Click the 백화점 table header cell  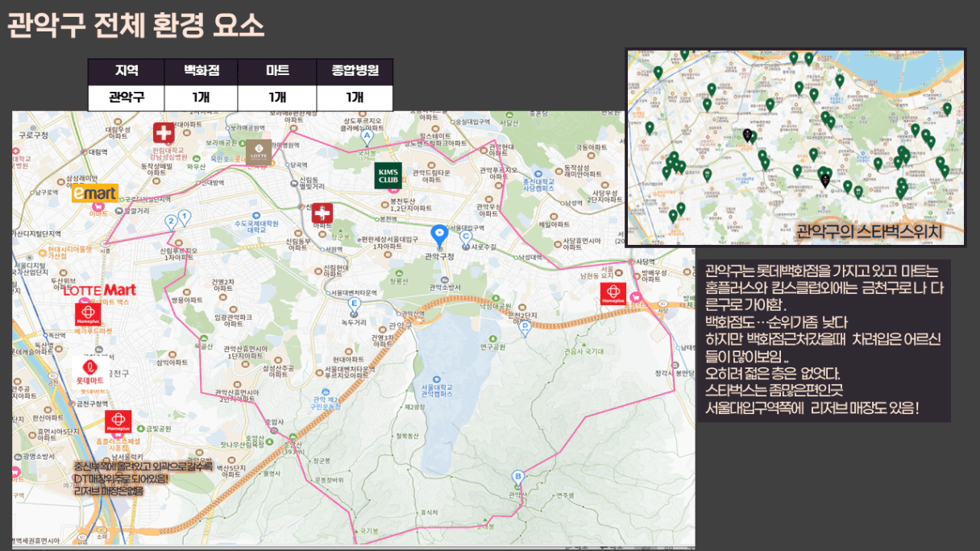coord(201,72)
